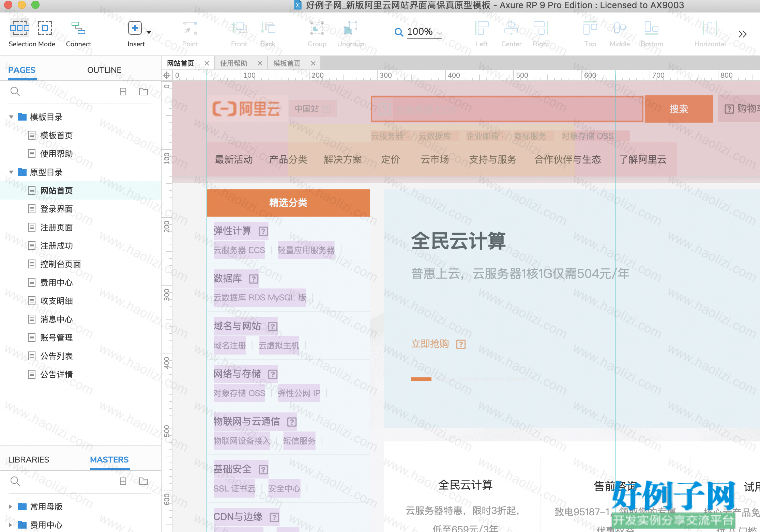
Task: Click the Group icon
Action: tap(317, 28)
